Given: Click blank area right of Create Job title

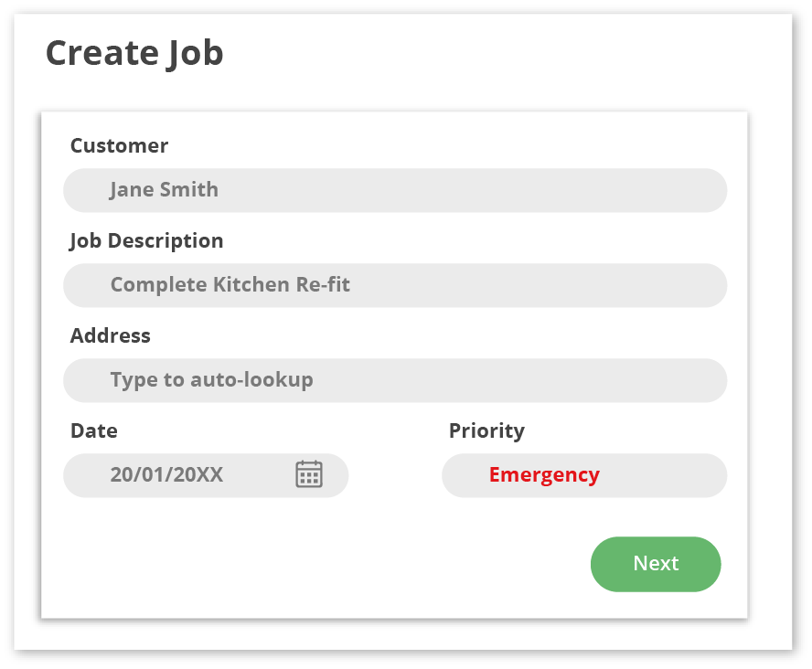Looking at the screenshot, I should [503, 53].
